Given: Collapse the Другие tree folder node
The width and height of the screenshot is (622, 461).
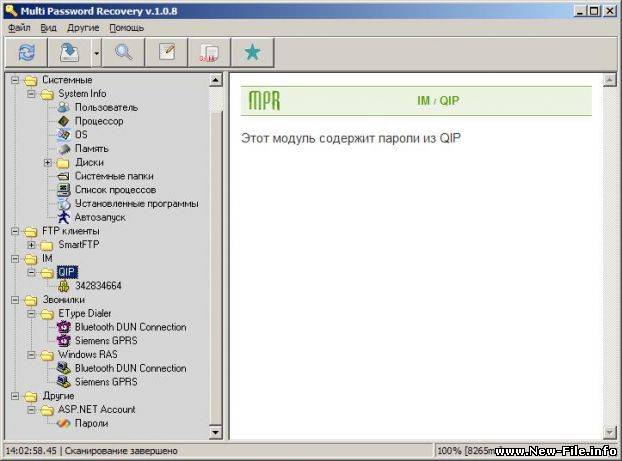Looking at the screenshot, I should pyautogui.click(x=15, y=396).
